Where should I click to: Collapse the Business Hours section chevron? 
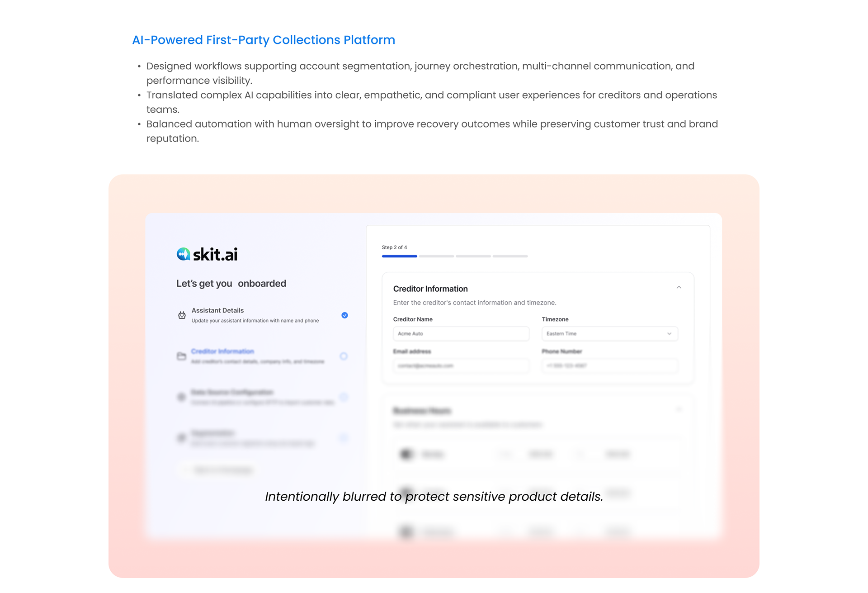point(679,410)
